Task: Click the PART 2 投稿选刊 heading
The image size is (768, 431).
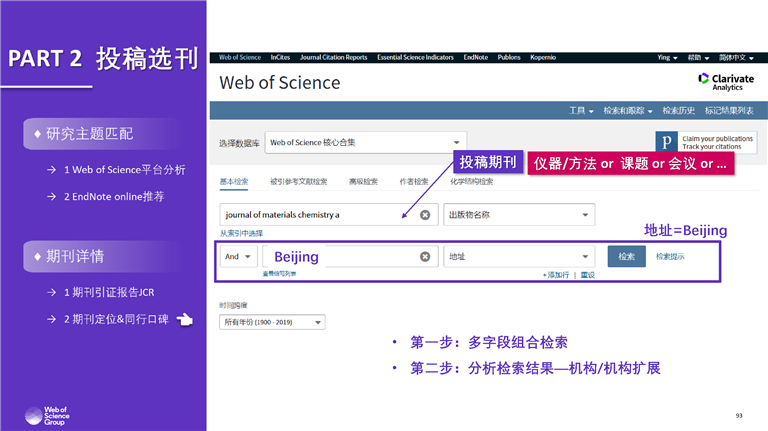Action: click(x=103, y=59)
